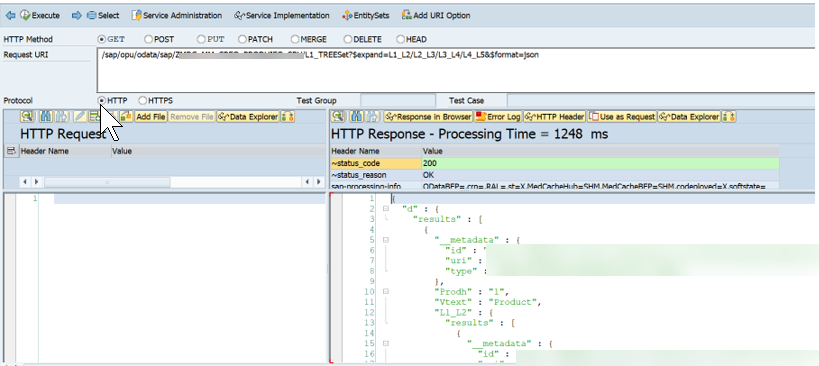Image resolution: width=819 pixels, height=366 pixels.
Task: Click line 1 of the request body editor
Action: (x=189, y=199)
